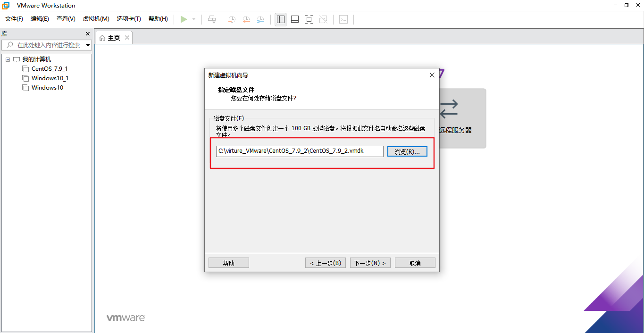Power on the virtual machine
644x333 pixels.
click(184, 19)
